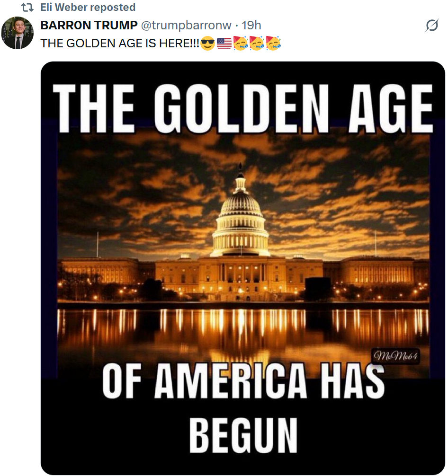Open the attached Capitol image

243,268
